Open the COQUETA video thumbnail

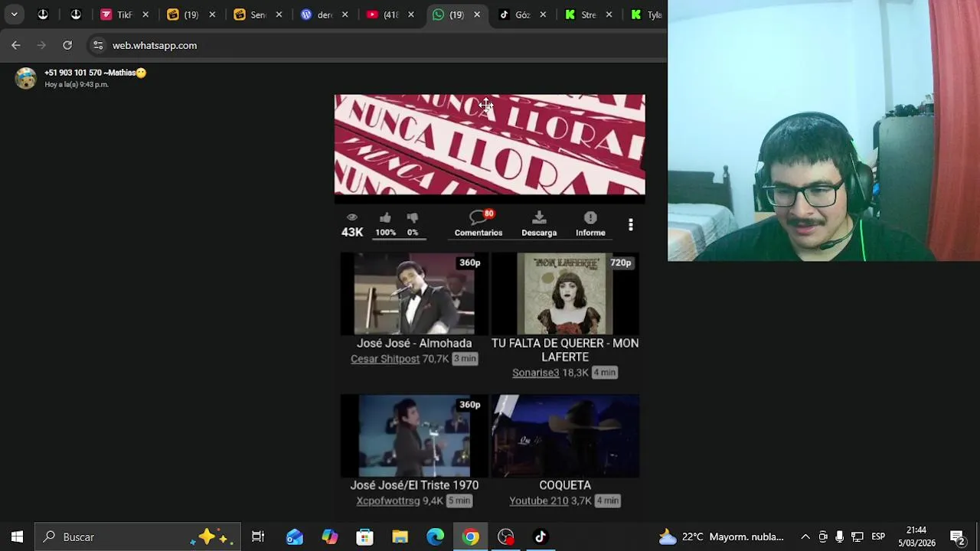coord(565,435)
